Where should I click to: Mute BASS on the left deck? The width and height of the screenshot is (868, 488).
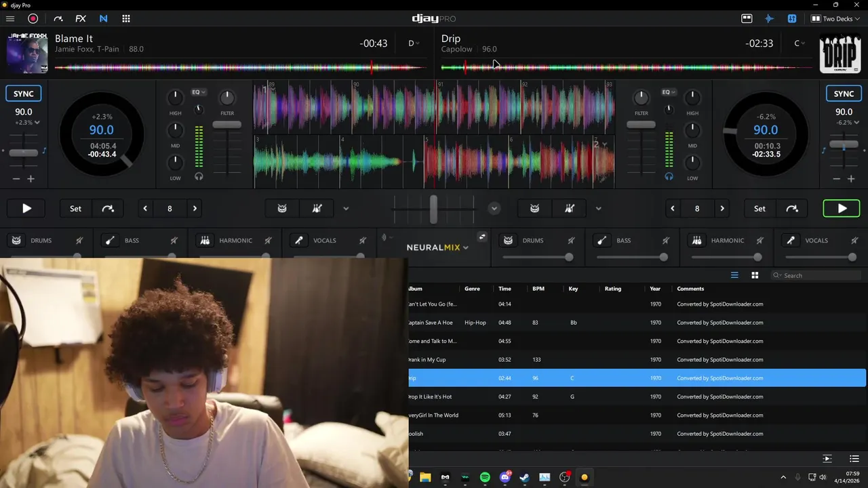174,241
